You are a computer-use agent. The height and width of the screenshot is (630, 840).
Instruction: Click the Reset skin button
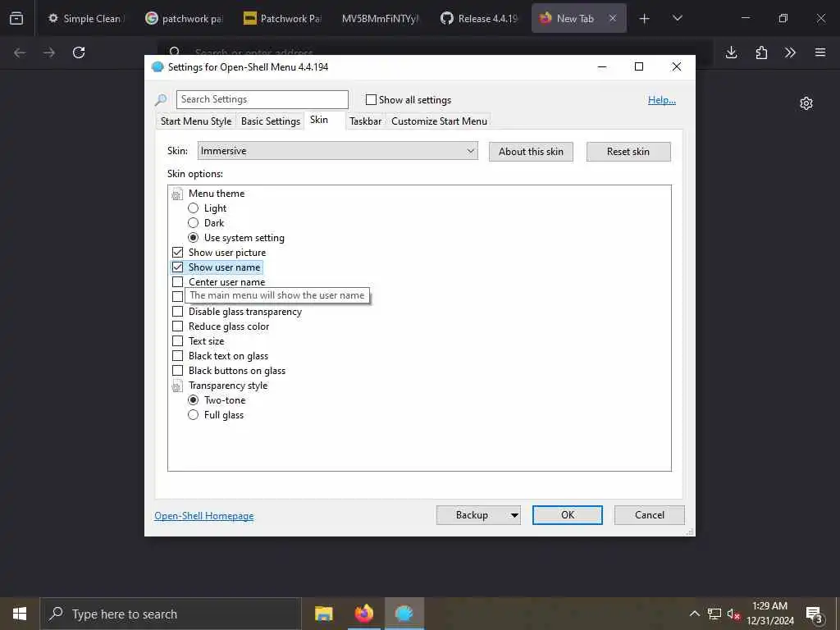[x=628, y=152]
